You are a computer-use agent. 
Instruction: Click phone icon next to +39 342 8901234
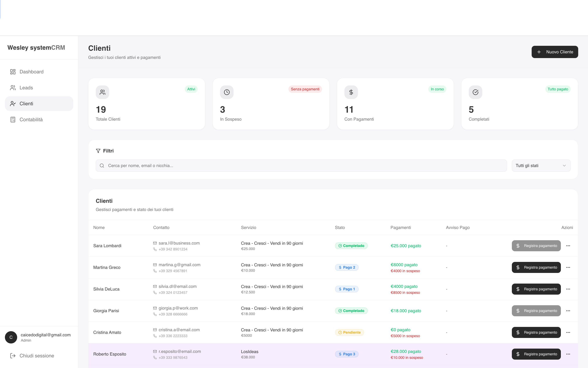(155, 249)
